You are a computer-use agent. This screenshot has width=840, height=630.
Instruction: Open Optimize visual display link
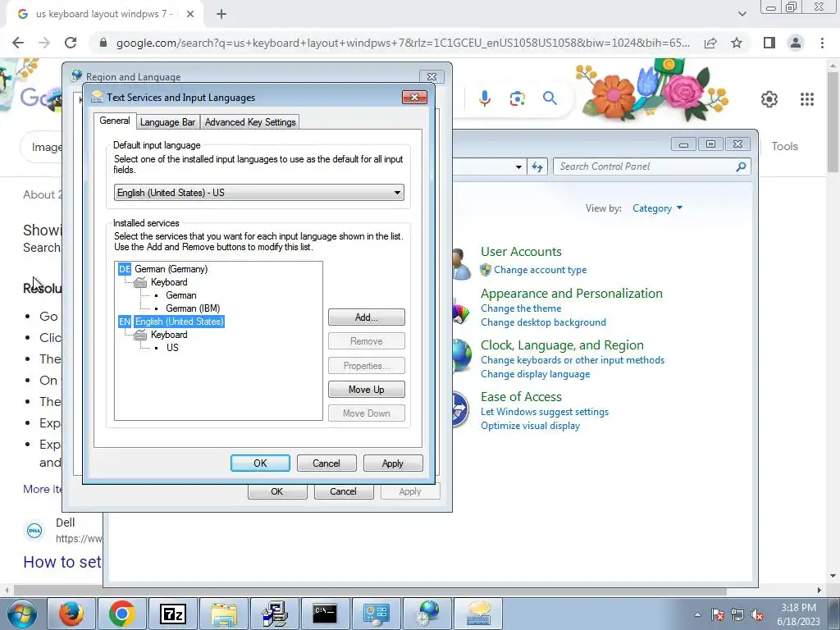click(x=530, y=426)
